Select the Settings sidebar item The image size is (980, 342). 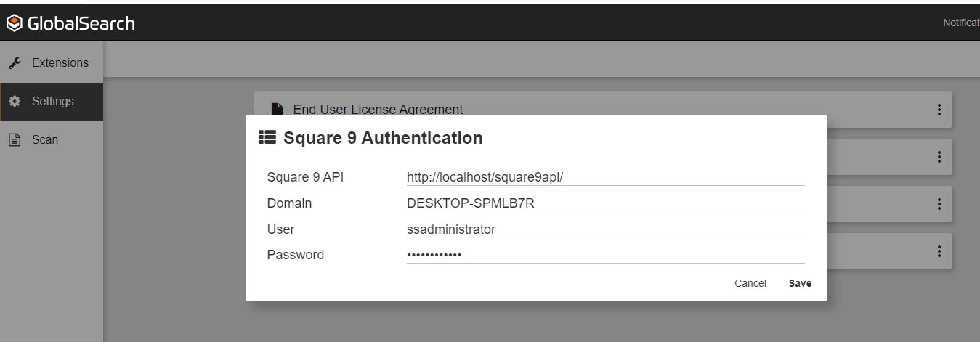click(52, 102)
